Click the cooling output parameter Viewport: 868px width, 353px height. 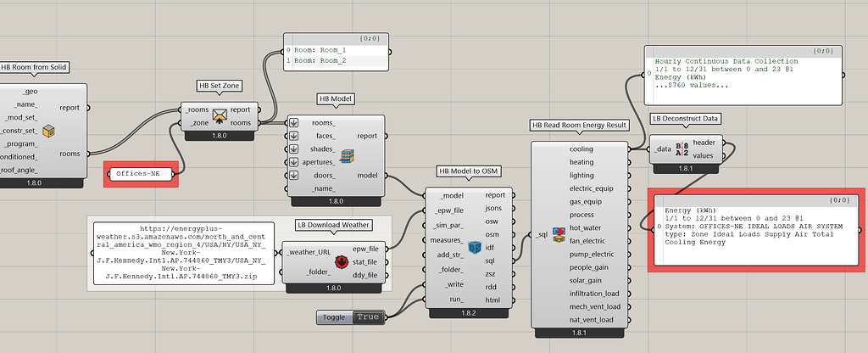tap(581, 149)
